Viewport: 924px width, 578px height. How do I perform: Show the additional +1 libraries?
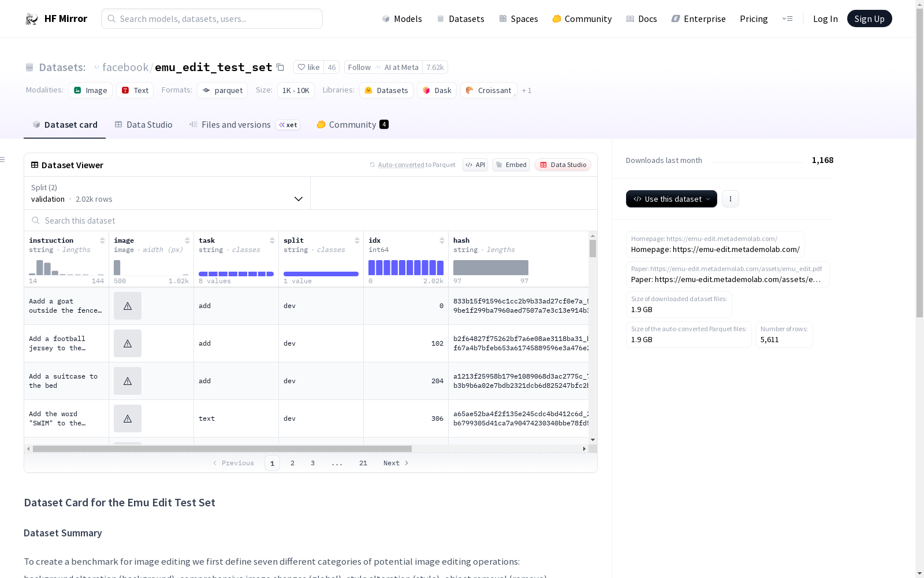(x=527, y=90)
